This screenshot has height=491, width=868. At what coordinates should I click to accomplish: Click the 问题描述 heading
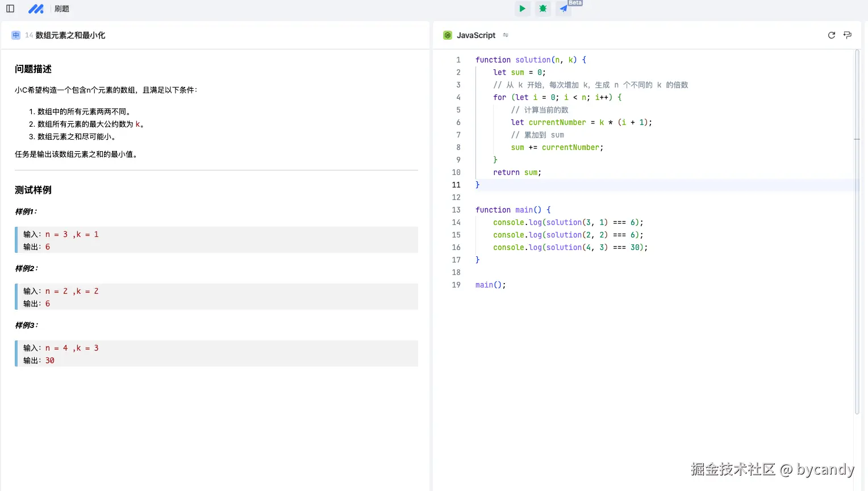tap(33, 69)
